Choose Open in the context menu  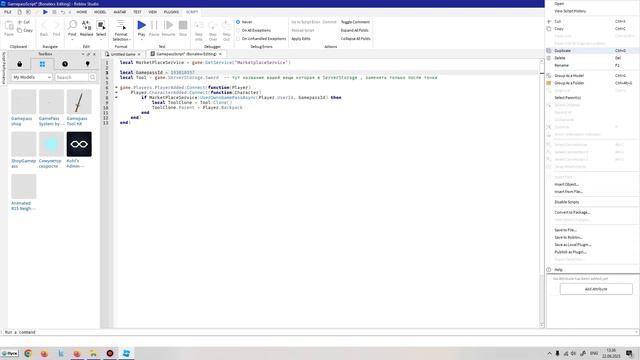[x=592, y=4]
